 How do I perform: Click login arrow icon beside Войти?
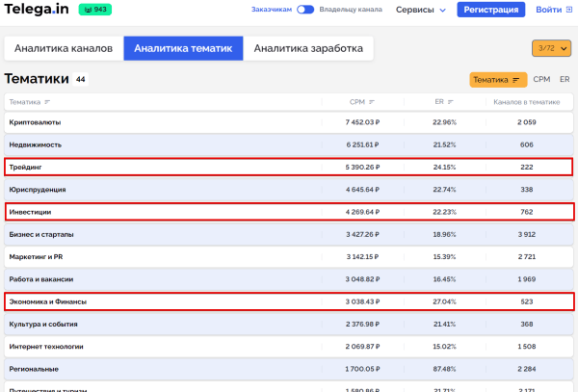pos(569,10)
